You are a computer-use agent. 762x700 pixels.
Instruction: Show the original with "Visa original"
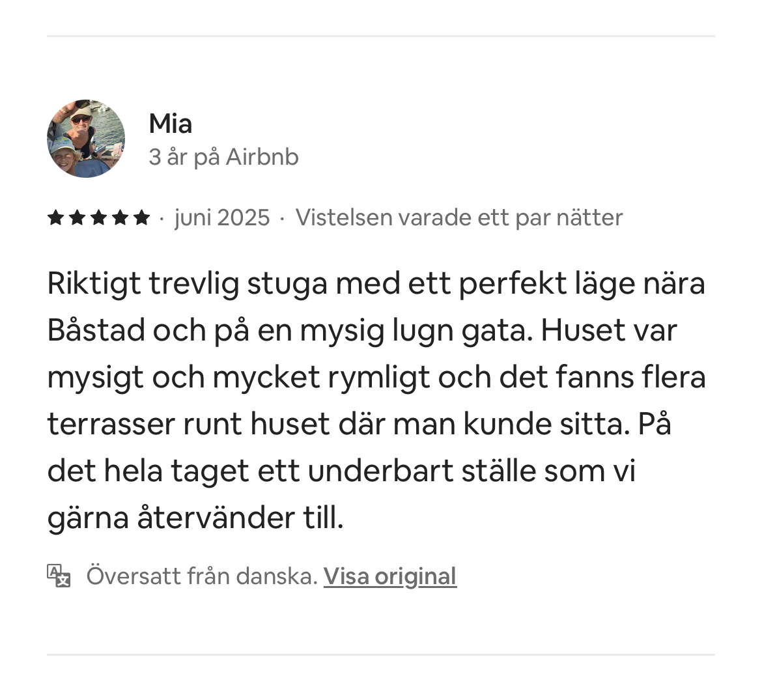(389, 576)
